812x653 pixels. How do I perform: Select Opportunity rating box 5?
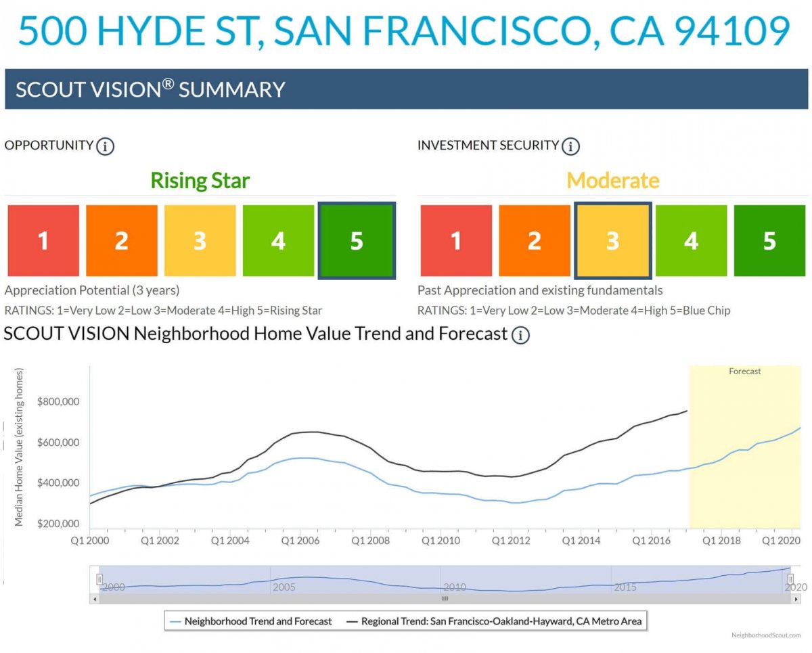click(x=357, y=241)
